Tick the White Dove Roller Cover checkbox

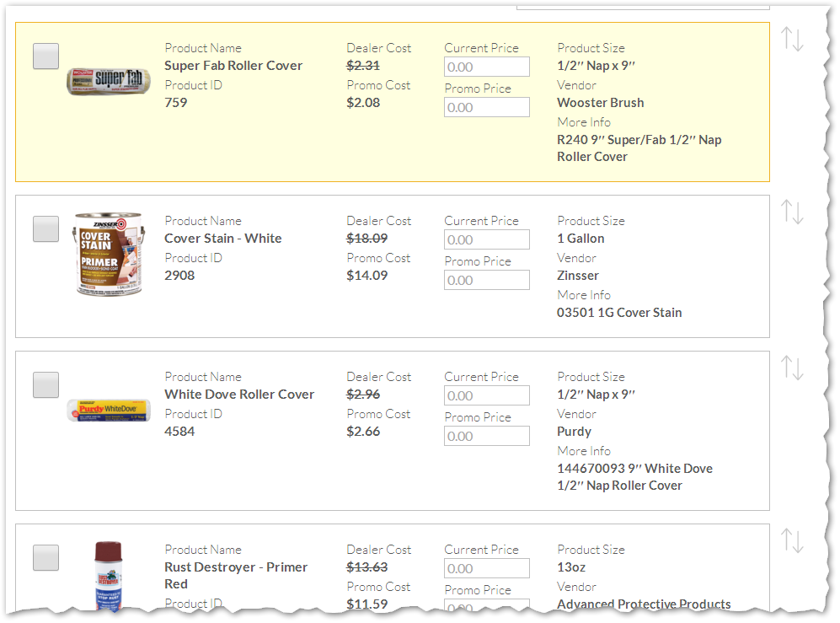pyautogui.click(x=46, y=385)
